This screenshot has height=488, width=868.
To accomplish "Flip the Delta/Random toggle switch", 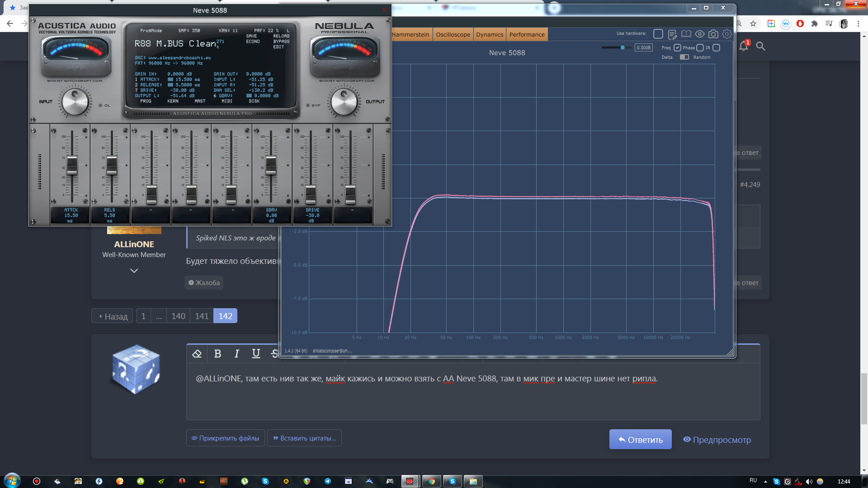I will 684,57.
